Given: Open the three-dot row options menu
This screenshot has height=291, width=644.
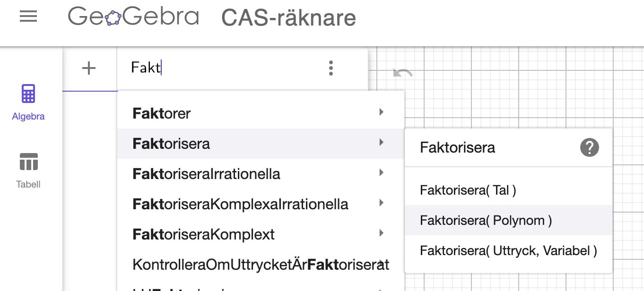Looking at the screenshot, I should coord(331,68).
